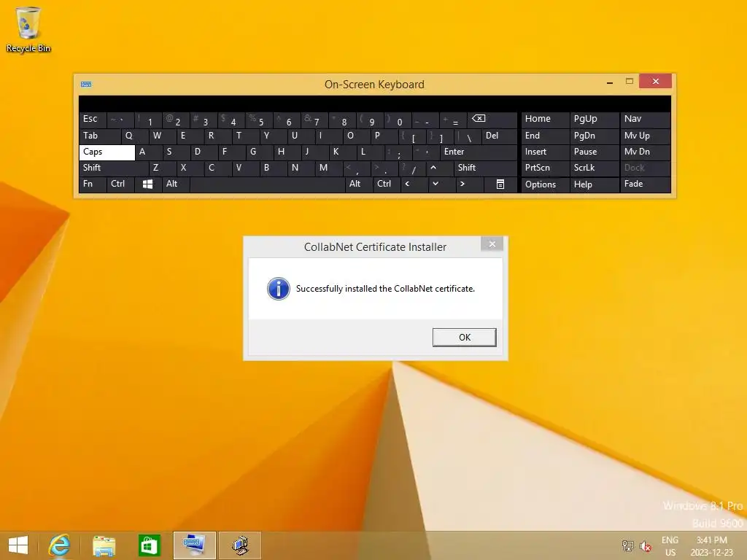Tap the A key
Screen dimensions: 747x560
148,152
